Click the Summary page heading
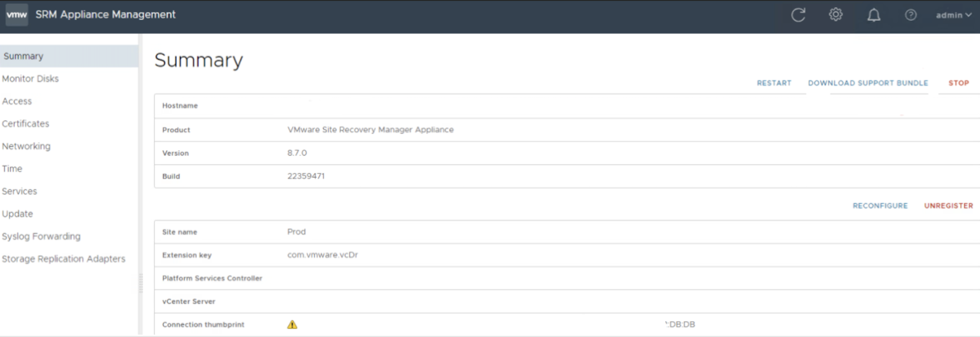980x337 pixels. [198, 60]
